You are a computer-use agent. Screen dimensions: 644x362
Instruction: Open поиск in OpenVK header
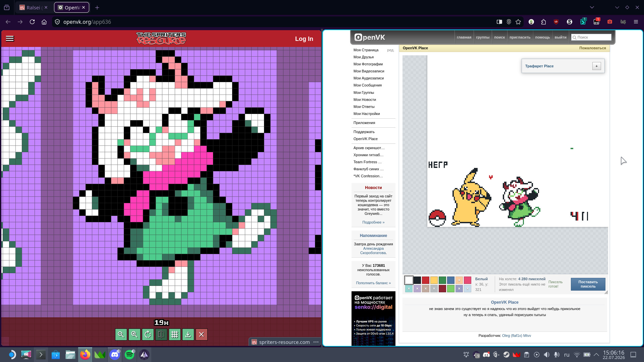click(x=499, y=37)
